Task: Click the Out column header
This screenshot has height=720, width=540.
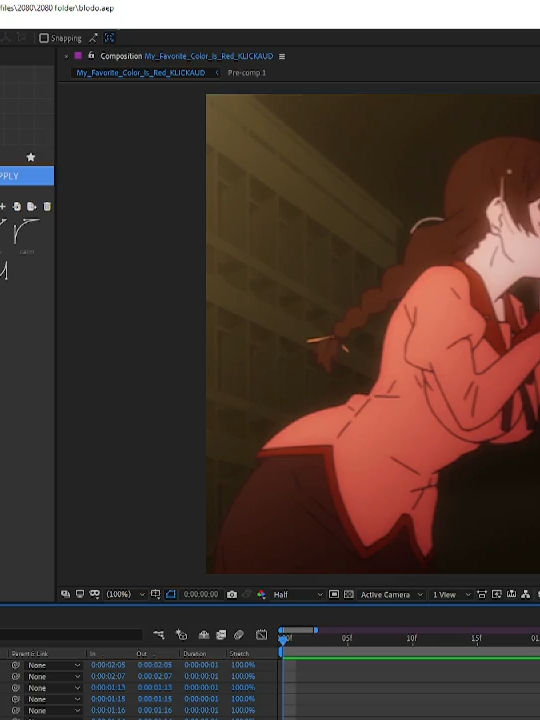Action: click(x=141, y=653)
